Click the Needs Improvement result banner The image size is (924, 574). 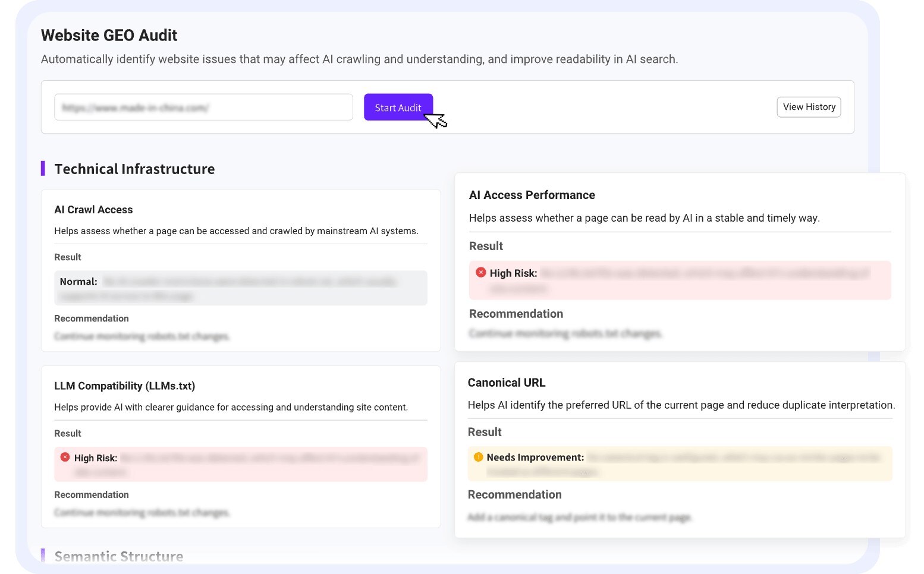(x=680, y=464)
